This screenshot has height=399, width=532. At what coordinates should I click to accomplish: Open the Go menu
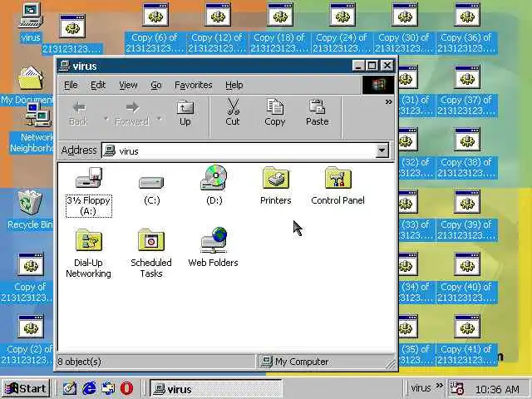click(x=156, y=85)
